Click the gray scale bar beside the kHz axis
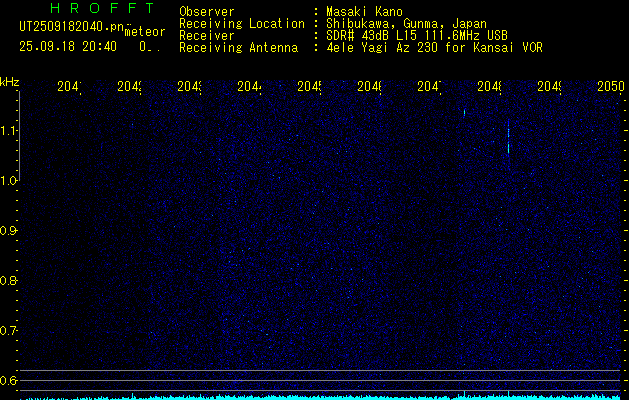This screenshot has width=629, height=400. click(20, 136)
